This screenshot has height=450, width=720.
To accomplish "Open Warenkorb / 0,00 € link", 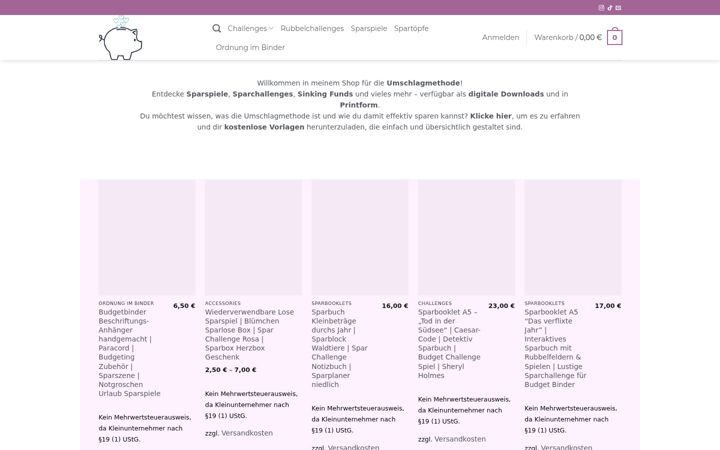I will [x=568, y=37].
